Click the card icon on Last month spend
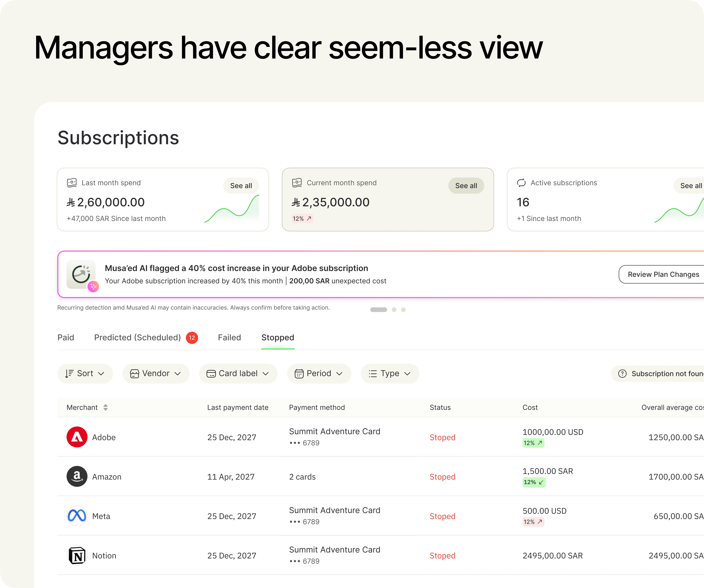This screenshot has height=588, width=704. (71, 183)
